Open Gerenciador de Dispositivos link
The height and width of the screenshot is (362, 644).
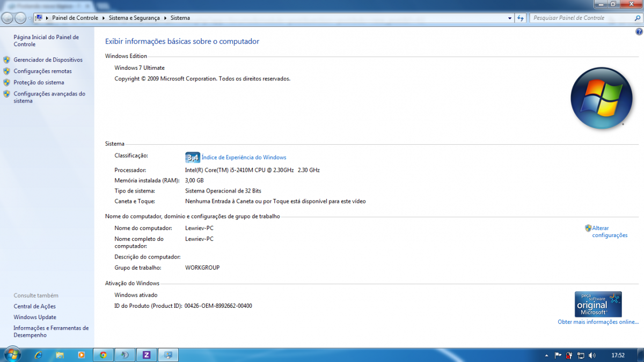coord(48,60)
